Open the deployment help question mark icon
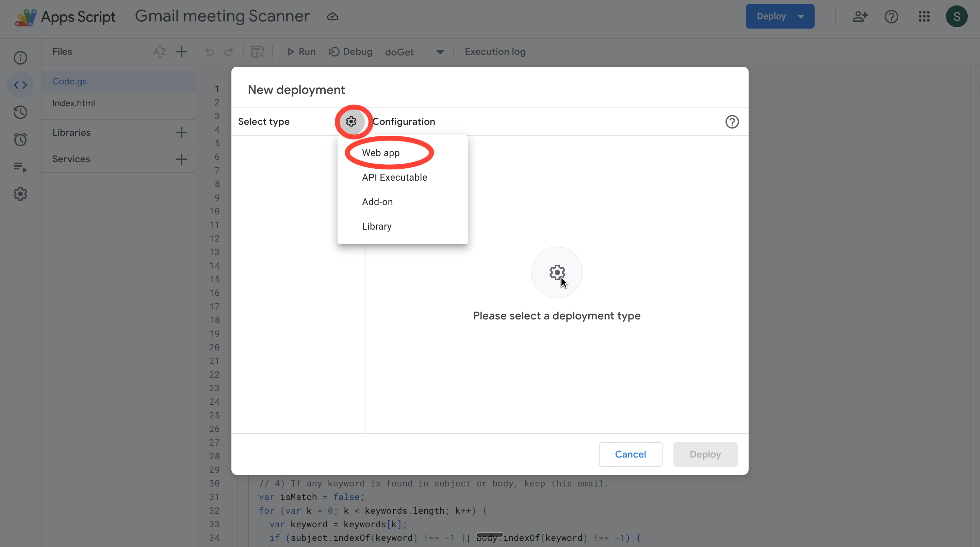This screenshot has width=980, height=547. [x=732, y=122]
